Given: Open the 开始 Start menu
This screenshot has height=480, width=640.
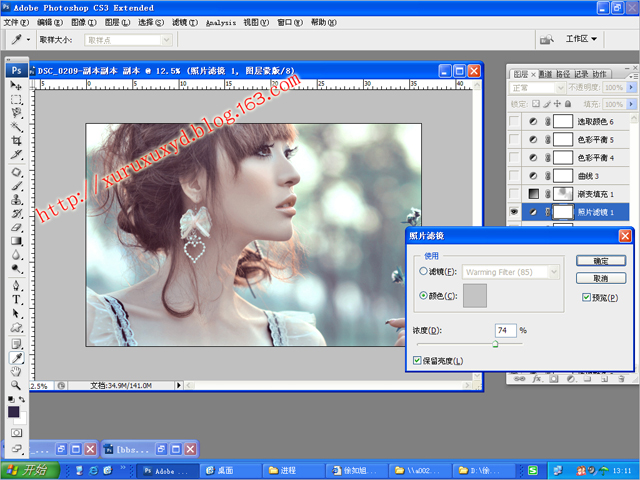Looking at the screenshot, I should [x=31, y=470].
